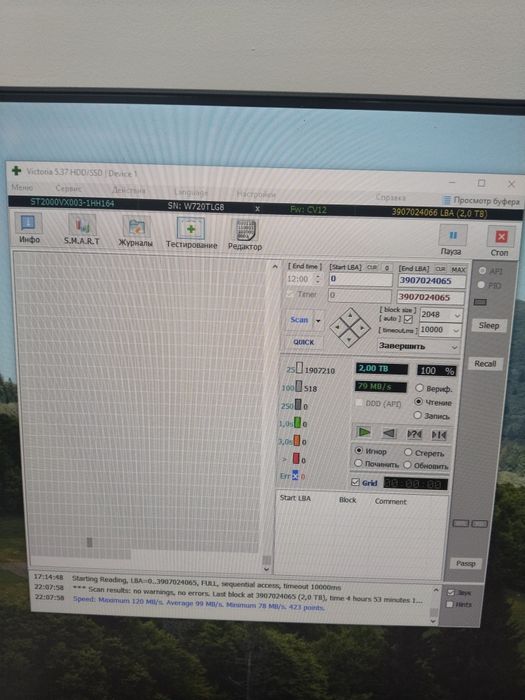Viewport: 525px width, 700px height.
Task: Open the Действия menu
Action: pos(128,190)
